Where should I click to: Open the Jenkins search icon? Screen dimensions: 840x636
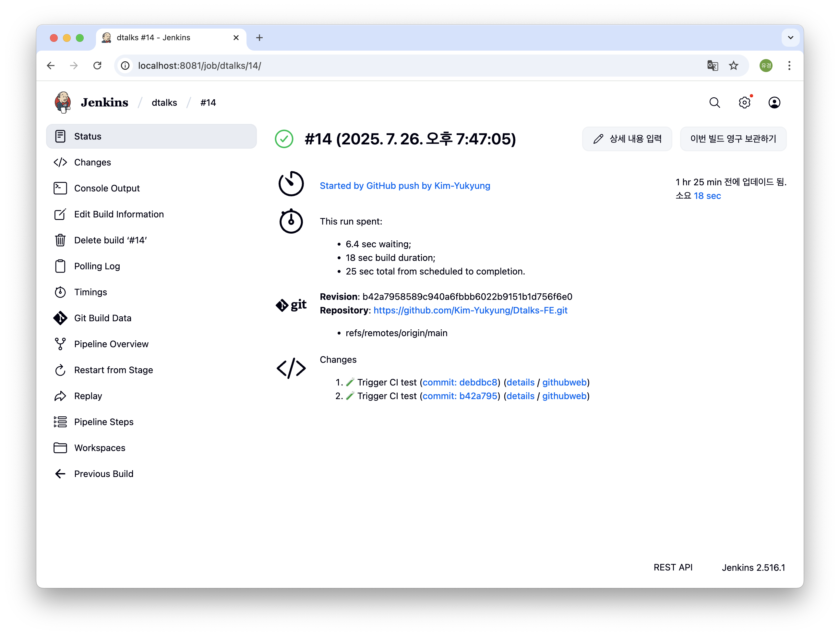click(x=714, y=103)
